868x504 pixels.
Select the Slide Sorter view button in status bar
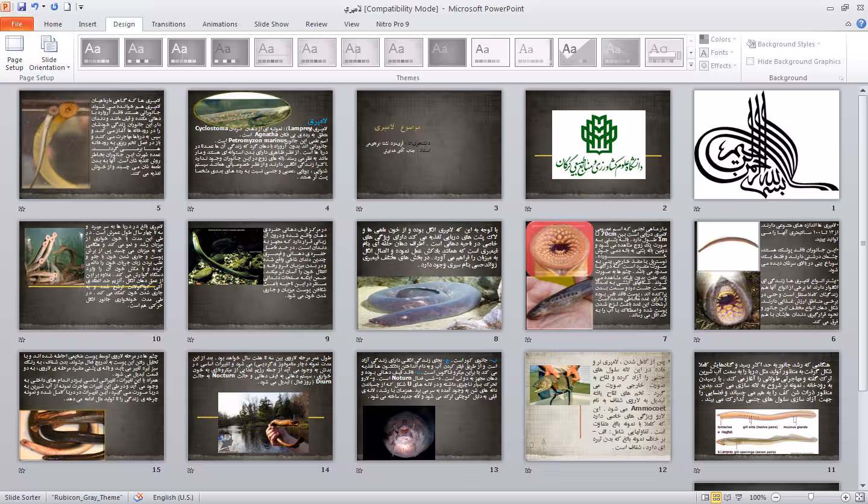coord(717,497)
